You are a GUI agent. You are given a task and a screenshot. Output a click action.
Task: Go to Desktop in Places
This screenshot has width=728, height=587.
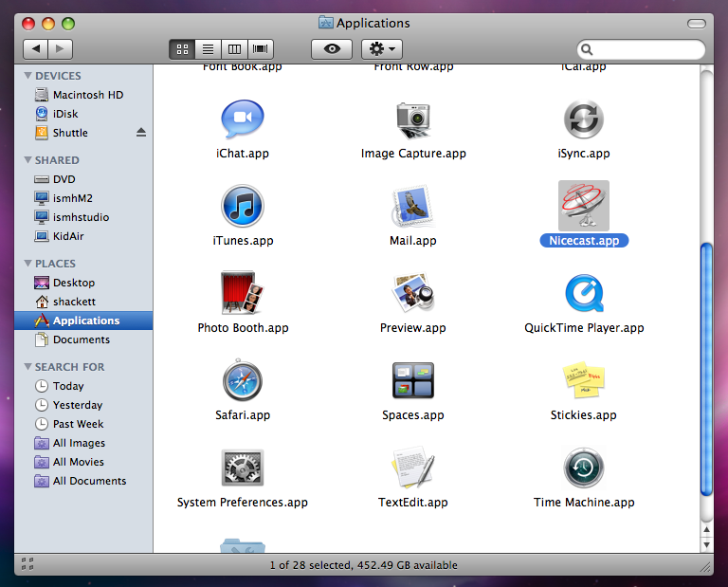click(x=83, y=283)
